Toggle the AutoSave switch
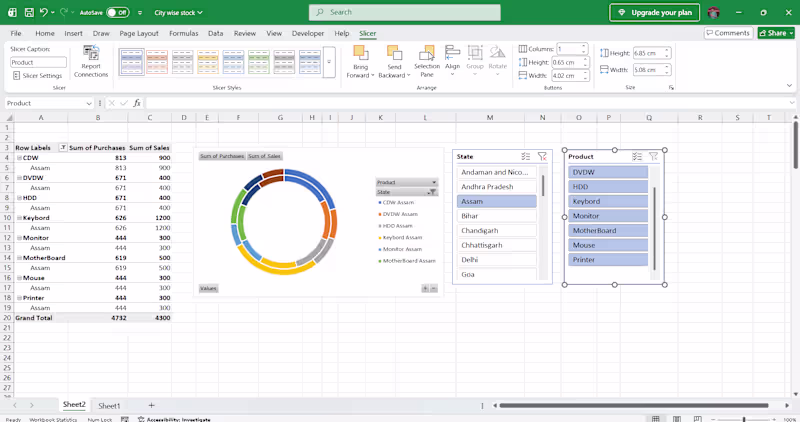800x422 pixels. pyautogui.click(x=118, y=12)
